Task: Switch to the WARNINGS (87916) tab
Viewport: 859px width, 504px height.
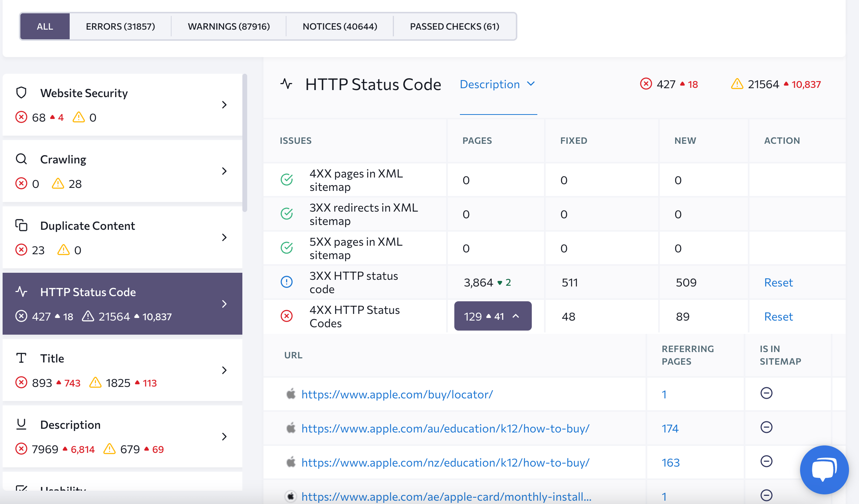Action: tap(229, 26)
